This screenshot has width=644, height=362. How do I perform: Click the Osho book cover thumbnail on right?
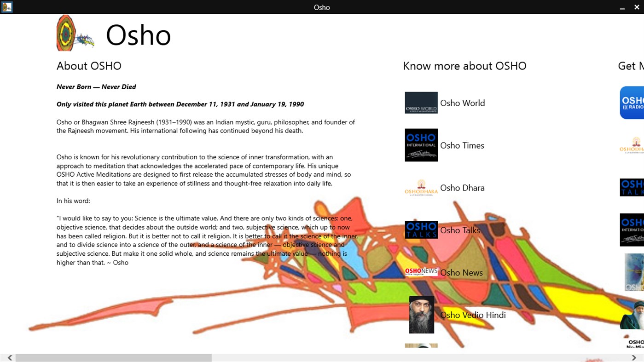tap(637, 272)
